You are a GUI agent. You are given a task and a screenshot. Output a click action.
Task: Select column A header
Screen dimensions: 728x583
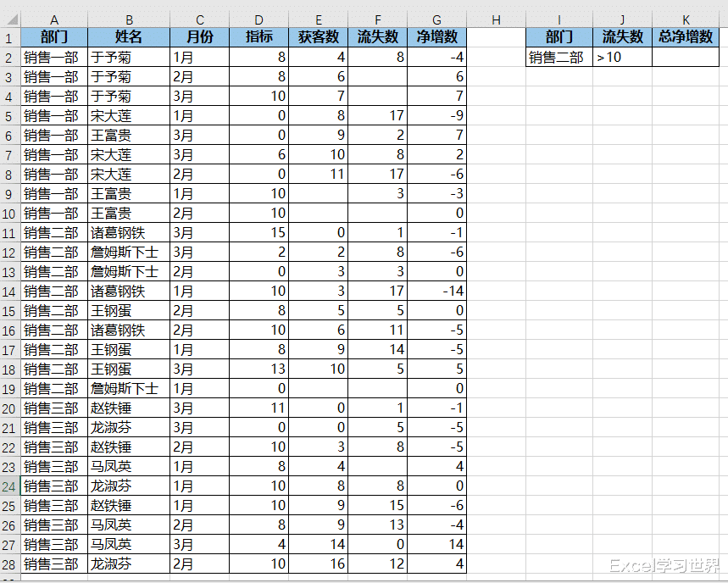click(54, 20)
